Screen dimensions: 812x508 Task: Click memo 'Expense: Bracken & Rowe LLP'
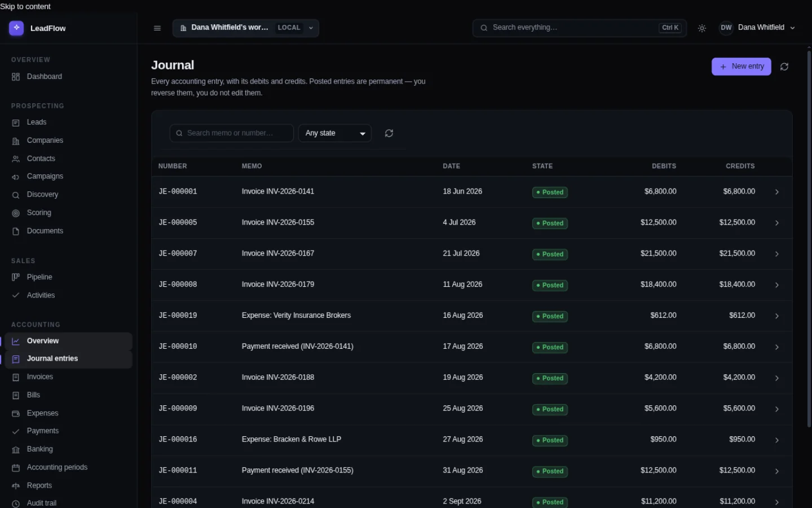point(292,440)
